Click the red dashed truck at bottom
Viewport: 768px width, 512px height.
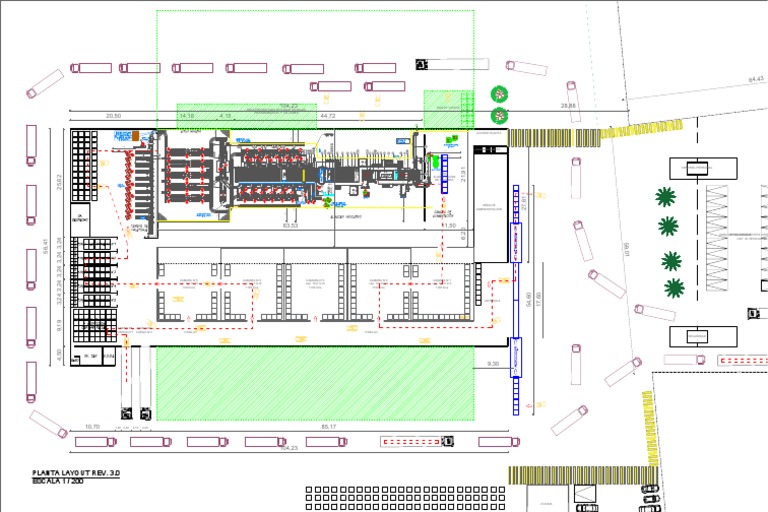pos(416,441)
